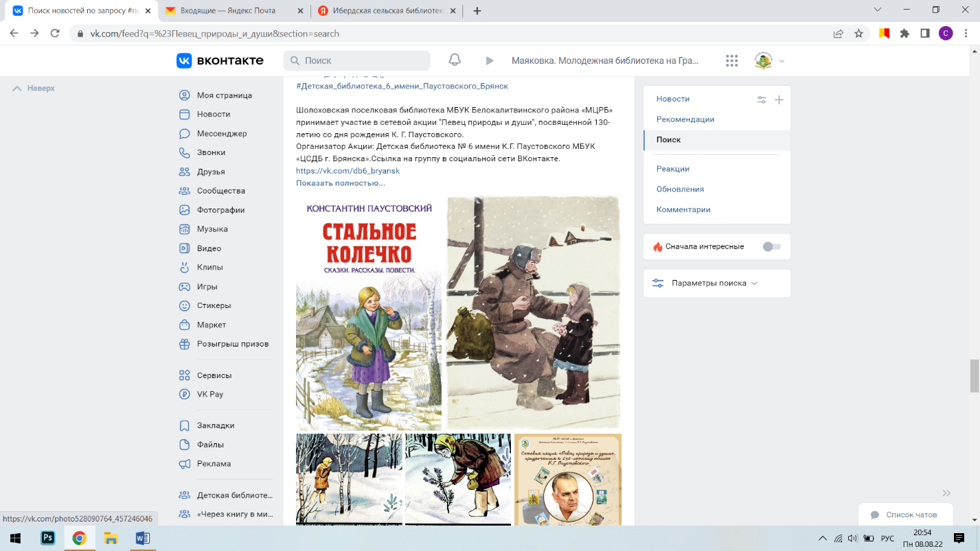Click the Наверх button

point(34,89)
